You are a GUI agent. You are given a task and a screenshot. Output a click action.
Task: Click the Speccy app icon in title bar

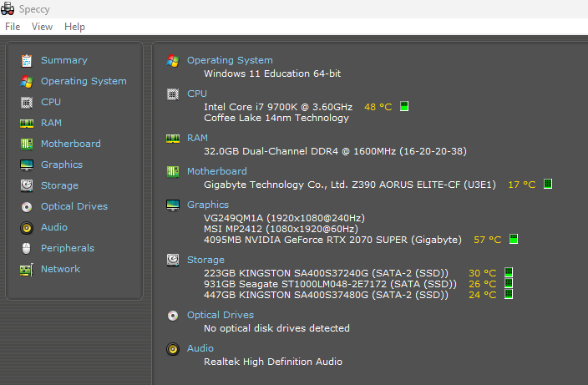pyautogui.click(x=8, y=8)
